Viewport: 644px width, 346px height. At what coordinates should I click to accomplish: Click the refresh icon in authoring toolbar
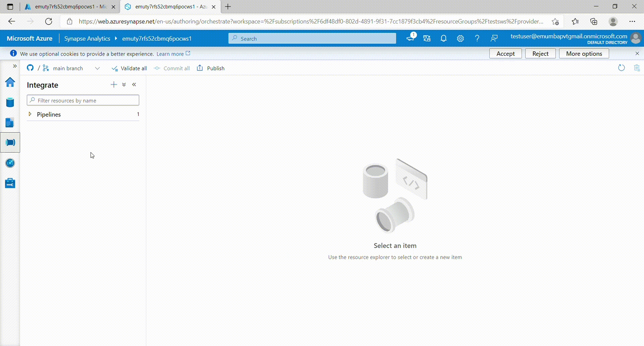click(x=622, y=68)
